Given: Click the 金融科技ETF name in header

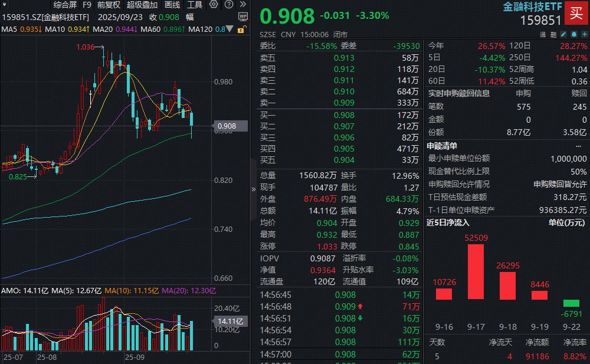Looking at the screenshot, I should pos(532,6).
